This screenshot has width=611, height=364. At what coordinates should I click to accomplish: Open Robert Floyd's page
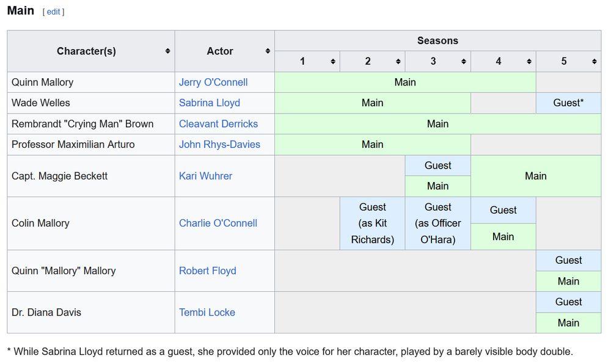(x=208, y=270)
